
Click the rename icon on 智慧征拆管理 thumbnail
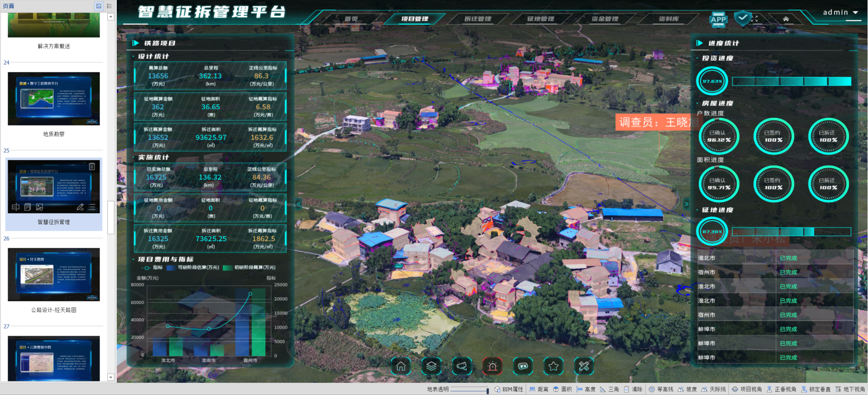pyautogui.click(x=15, y=207)
